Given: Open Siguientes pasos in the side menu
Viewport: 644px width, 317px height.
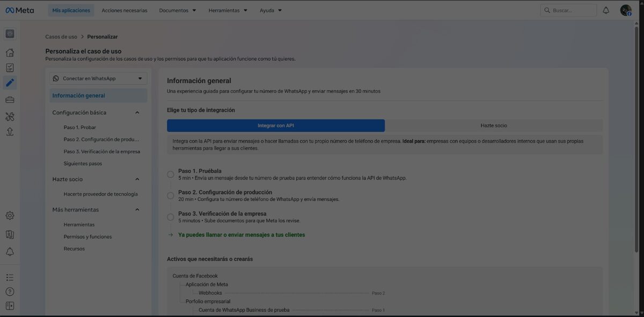Looking at the screenshot, I should click(x=83, y=163).
